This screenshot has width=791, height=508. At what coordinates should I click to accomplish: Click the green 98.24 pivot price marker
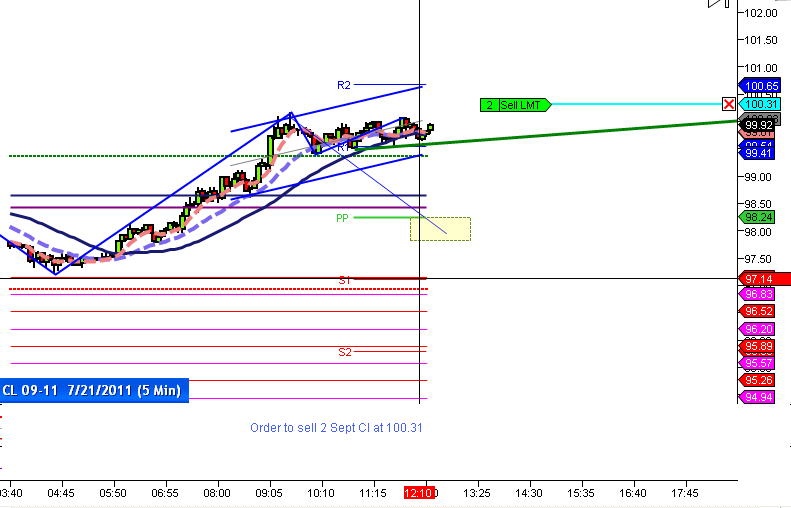click(x=758, y=217)
